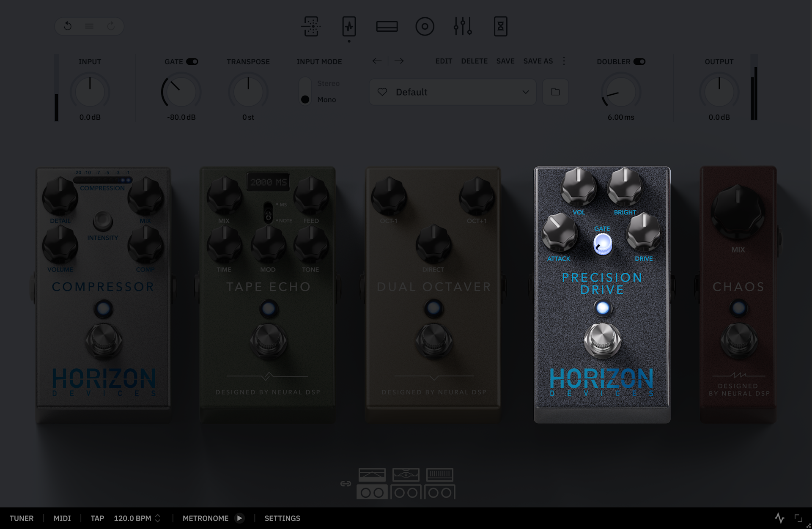
Task: Select the stomp pedals section icon
Action: coord(349,26)
